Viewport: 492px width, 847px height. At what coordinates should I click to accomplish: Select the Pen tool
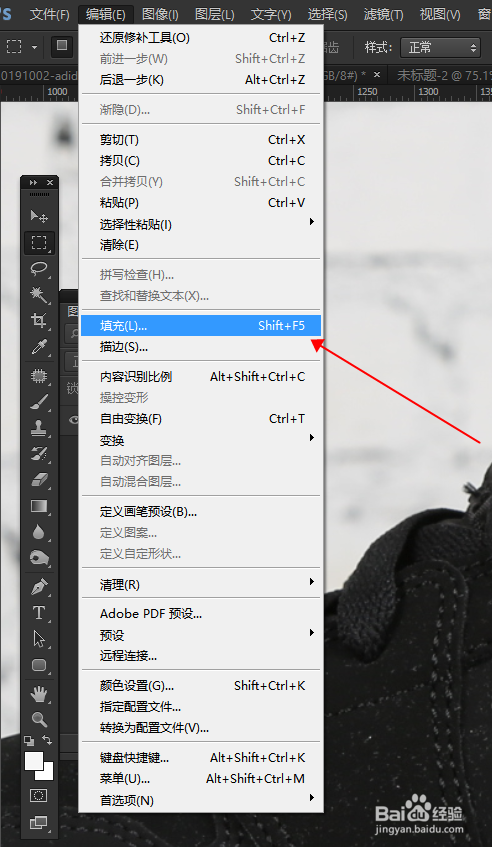tap(39, 587)
